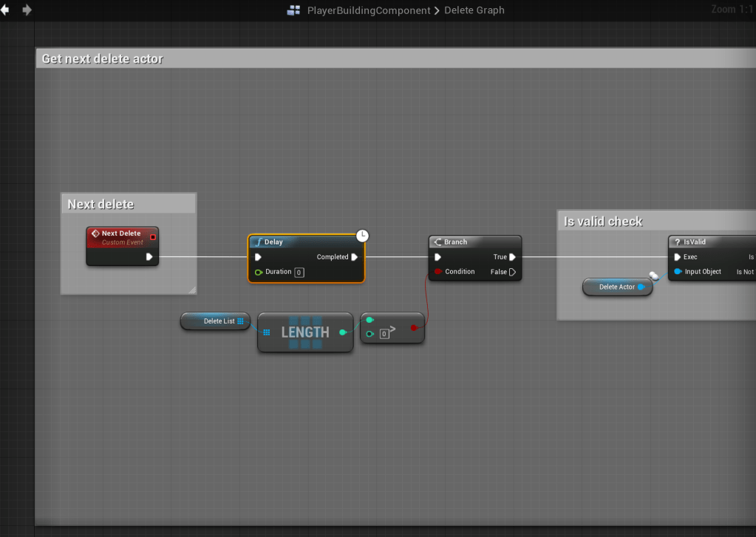Click the Delay Duration value field

299,273
